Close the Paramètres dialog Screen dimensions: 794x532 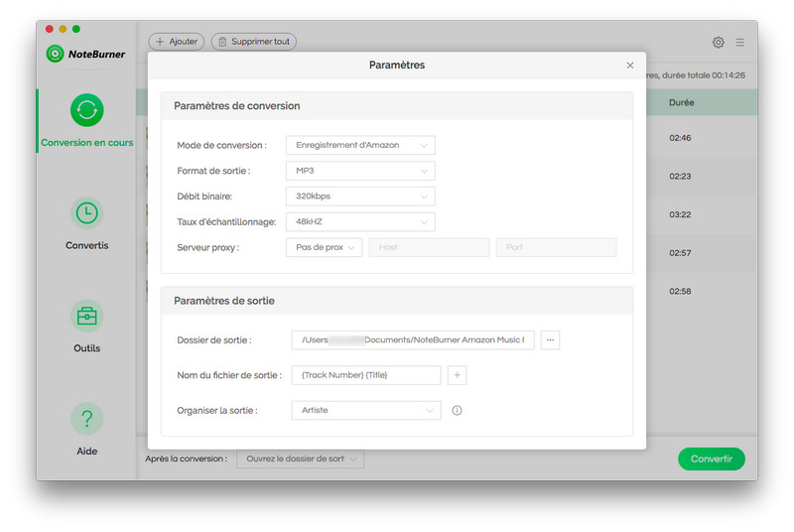point(630,66)
